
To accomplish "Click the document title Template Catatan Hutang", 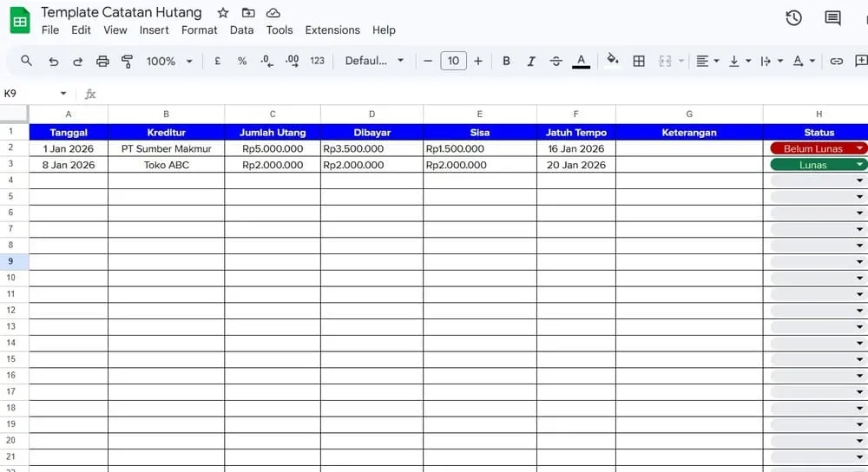I will pos(122,12).
